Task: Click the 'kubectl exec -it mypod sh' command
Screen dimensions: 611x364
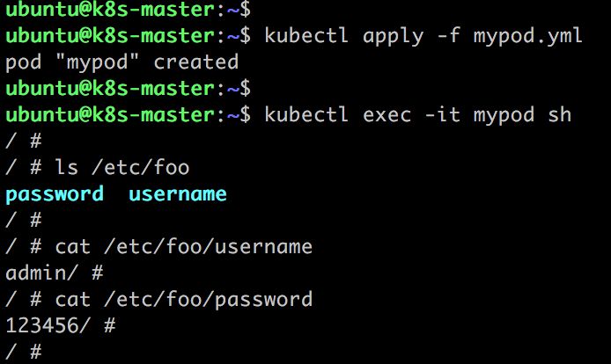Action: pyautogui.click(x=417, y=115)
